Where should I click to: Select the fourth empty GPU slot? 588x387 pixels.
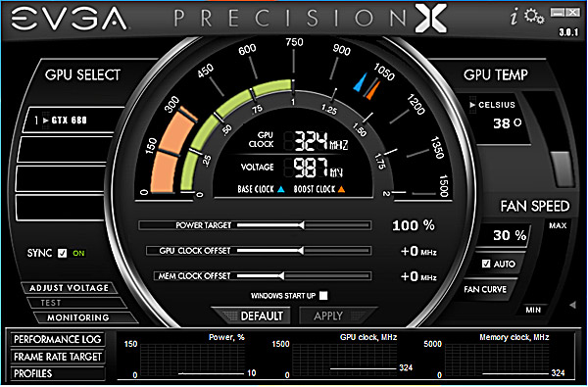click(x=60, y=208)
